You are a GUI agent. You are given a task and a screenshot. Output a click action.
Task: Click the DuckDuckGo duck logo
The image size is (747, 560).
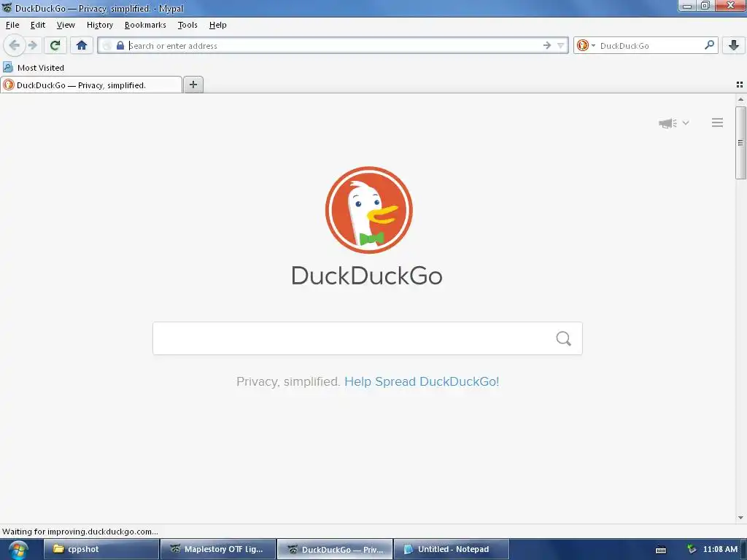(368, 210)
